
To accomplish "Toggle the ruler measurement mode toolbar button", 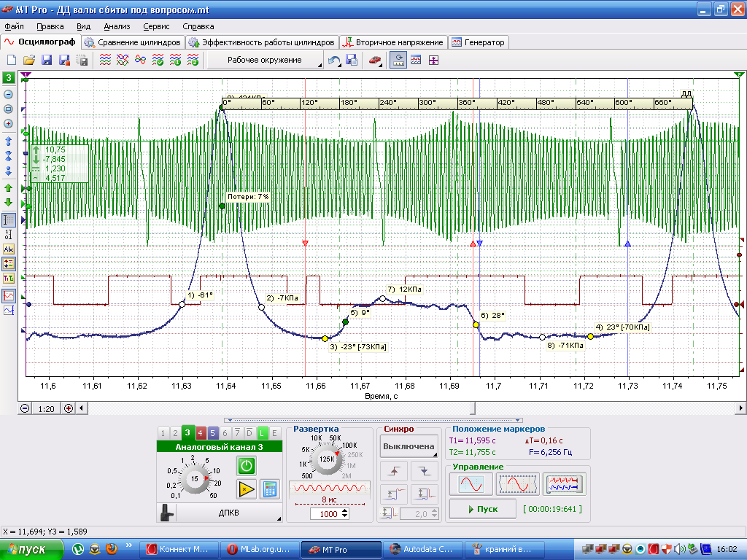I will pyautogui.click(x=398, y=60).
